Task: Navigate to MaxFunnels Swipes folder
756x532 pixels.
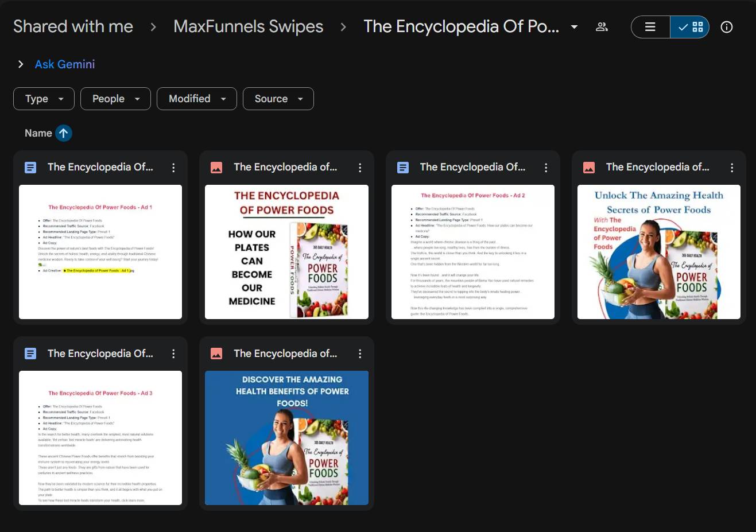Action: (248, 26)
